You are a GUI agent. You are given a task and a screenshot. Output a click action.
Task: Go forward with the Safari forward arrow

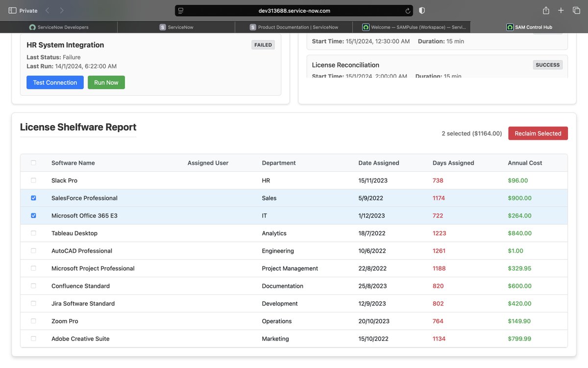pos(62,10)
